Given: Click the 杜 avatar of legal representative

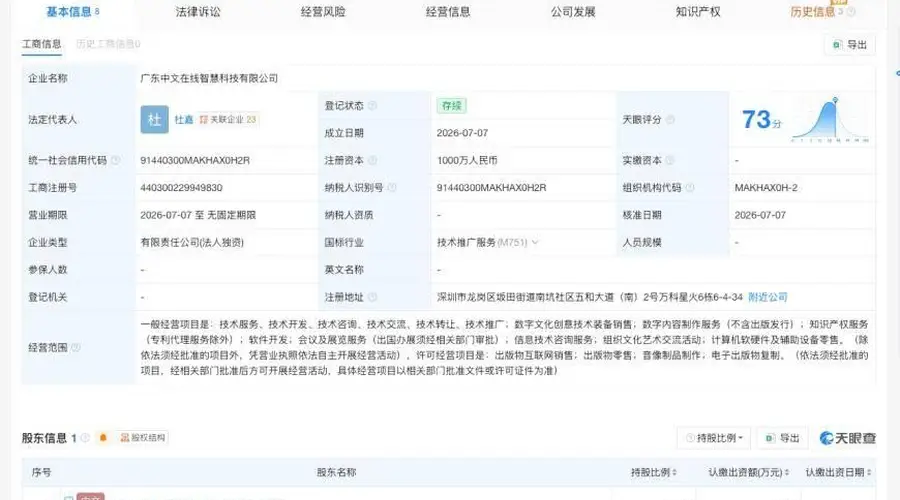Looking at the screenshot, I should (154, 119).
